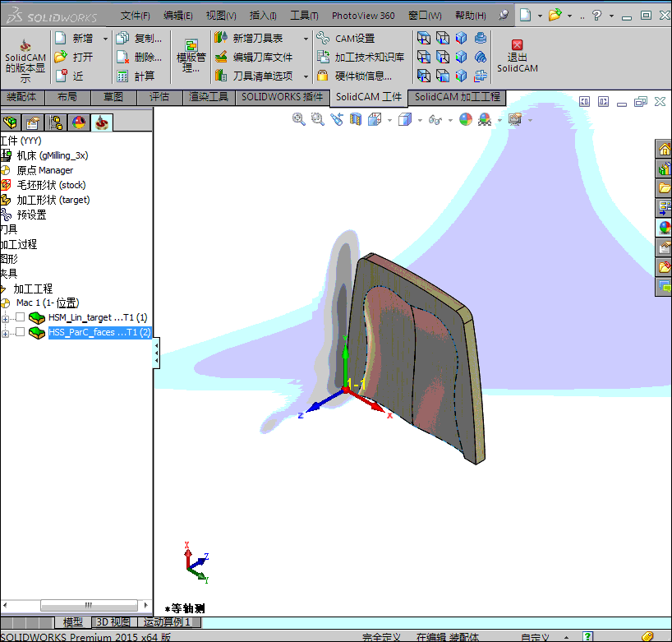Click the 自定义 unit system status entry
Screen dimensions: 672x642
click(535, 637)
